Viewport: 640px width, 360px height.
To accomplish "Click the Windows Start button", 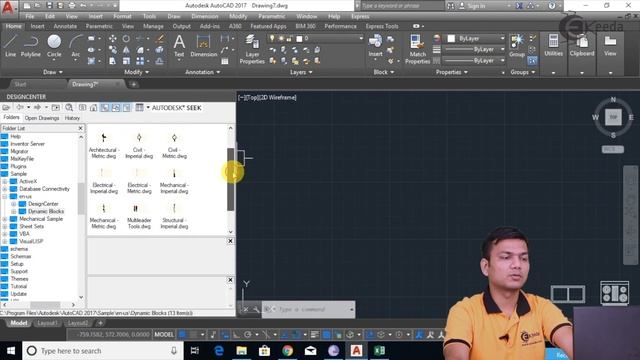I will click(11, 351).
